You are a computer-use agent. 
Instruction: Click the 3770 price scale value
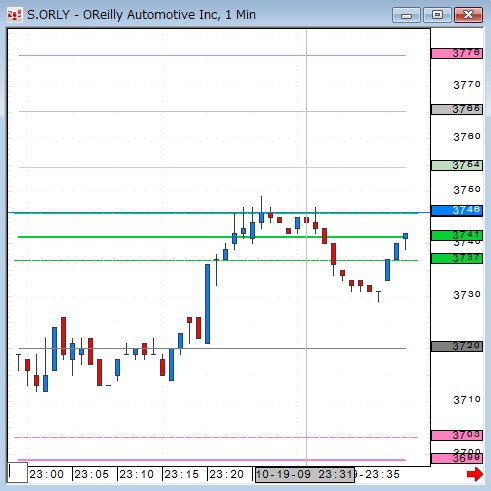tap(467, 85)
